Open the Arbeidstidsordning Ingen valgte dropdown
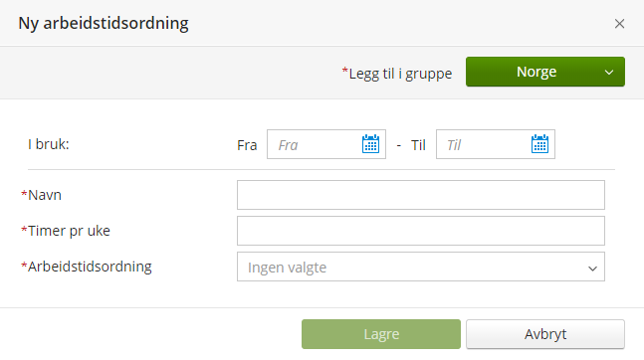Image resolution: width=644 pixels, height=360 pixels. 421,267
